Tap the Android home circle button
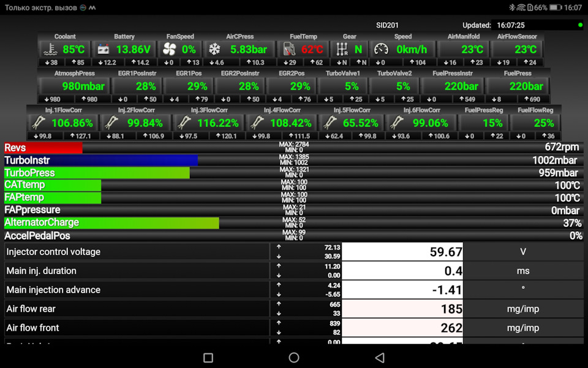Screen dimensions: 588x368 tap(294, 358)
